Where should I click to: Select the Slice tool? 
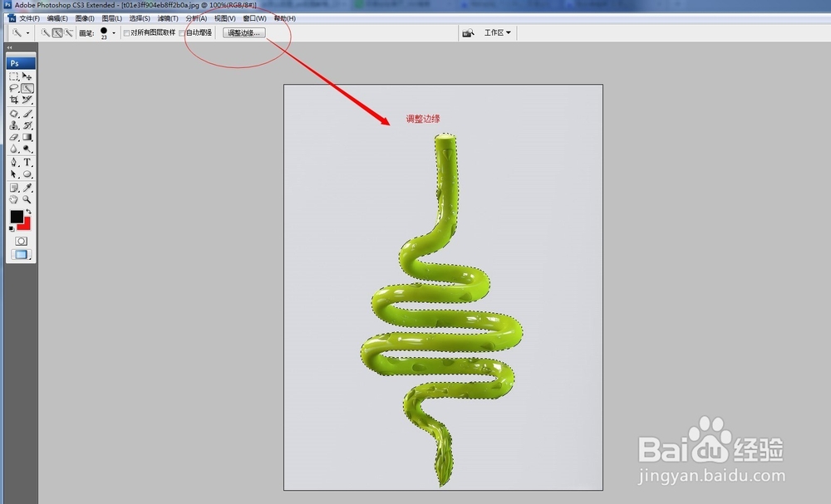tap(27, 100)
